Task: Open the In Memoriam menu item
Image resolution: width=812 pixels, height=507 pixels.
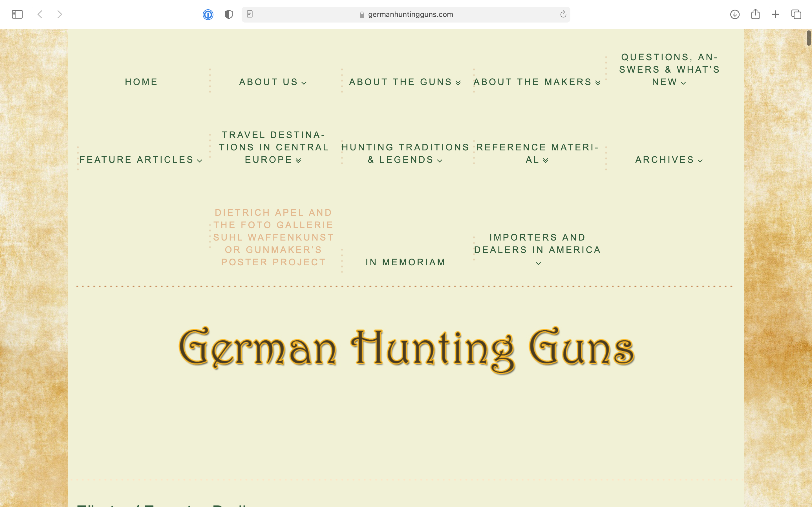Action: (405, 262)
